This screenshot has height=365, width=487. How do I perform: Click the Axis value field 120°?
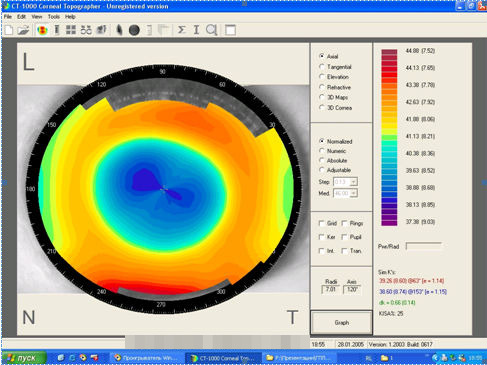point(352,289)
